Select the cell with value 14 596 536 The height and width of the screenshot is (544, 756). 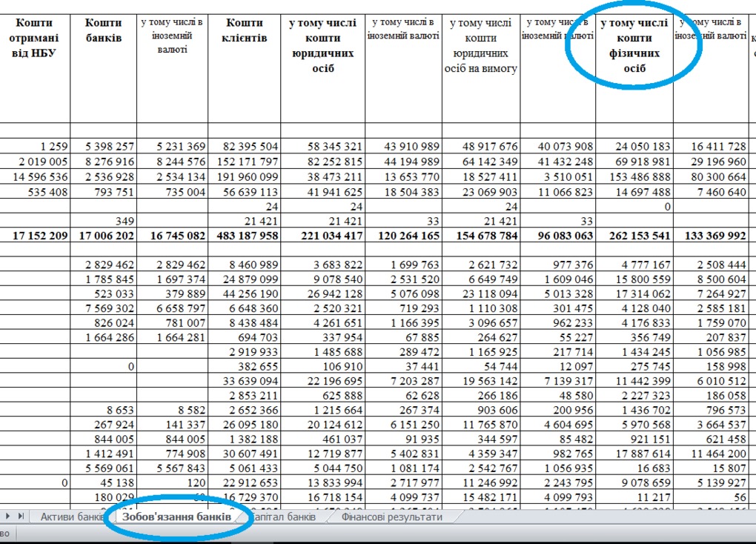tap(35, 177)
